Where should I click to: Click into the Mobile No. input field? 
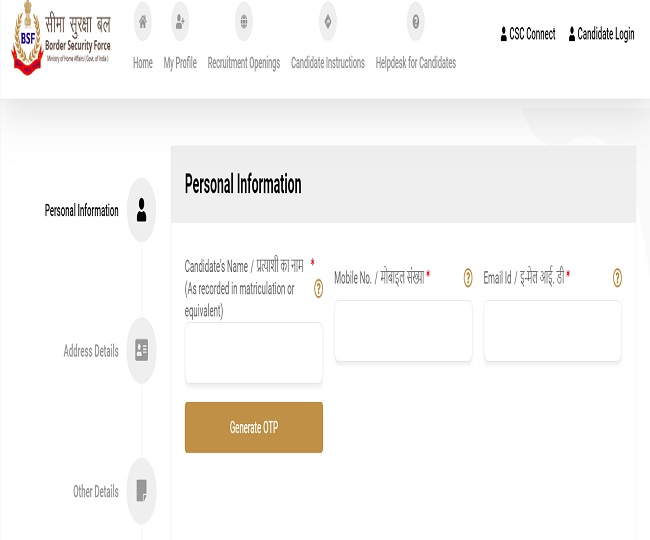[403, 331]
